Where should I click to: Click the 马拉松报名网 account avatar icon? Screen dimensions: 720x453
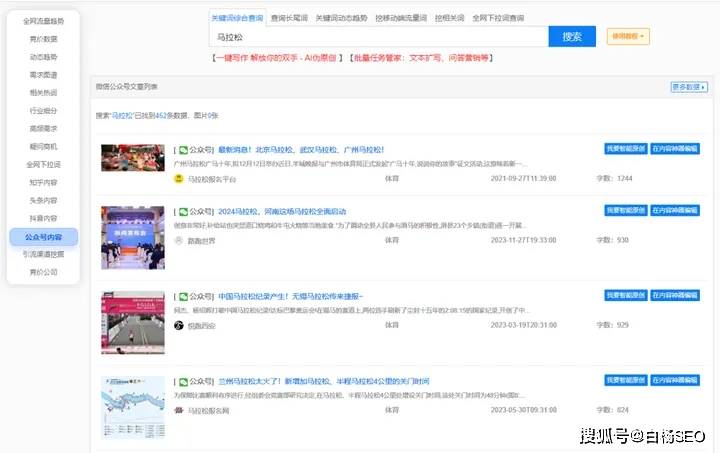pos(179,410)
